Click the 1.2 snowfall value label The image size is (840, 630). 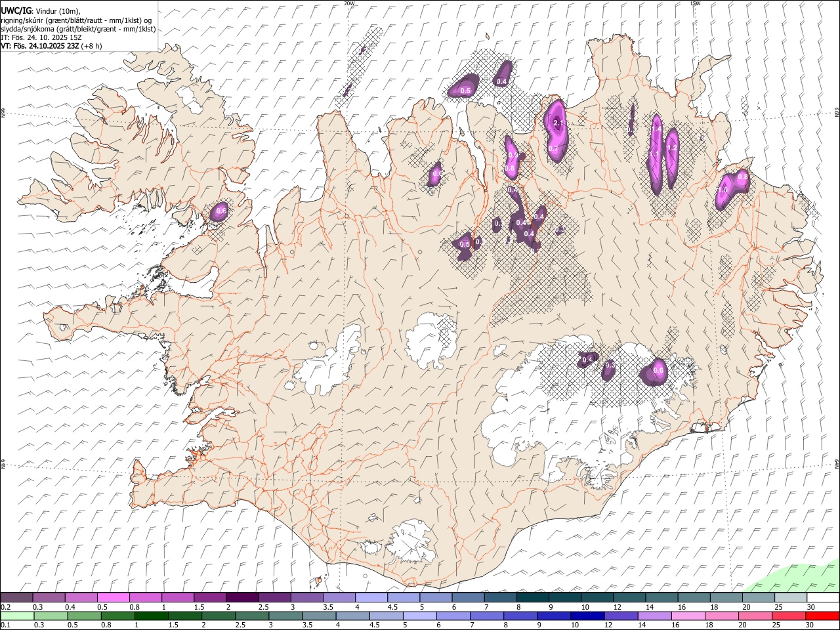pos(672,148)
